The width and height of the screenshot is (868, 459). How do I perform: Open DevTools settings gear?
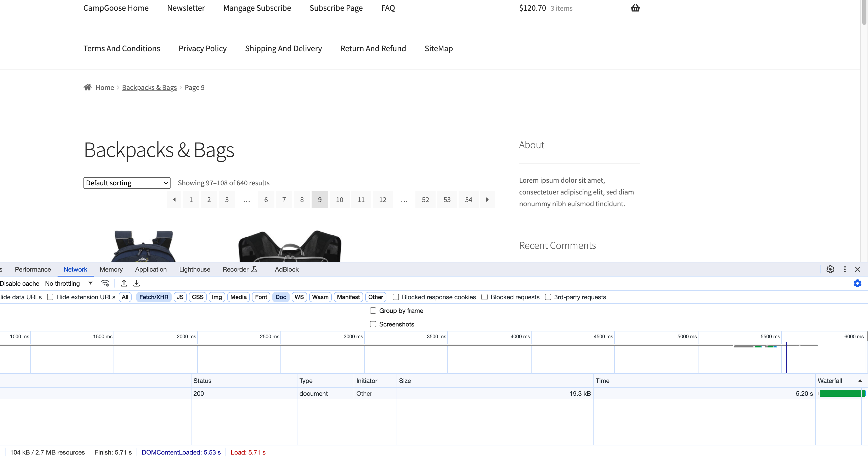click(830, 269)
